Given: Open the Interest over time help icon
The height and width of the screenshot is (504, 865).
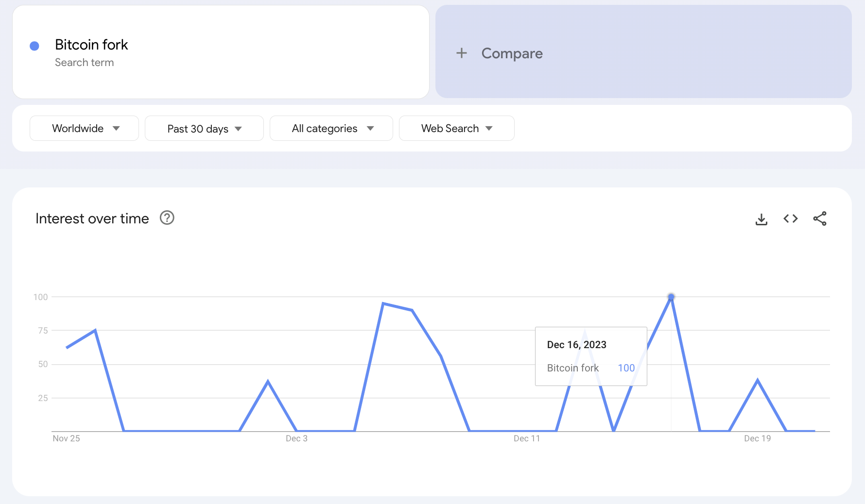Looking at the screenshot, I should 167,218.
